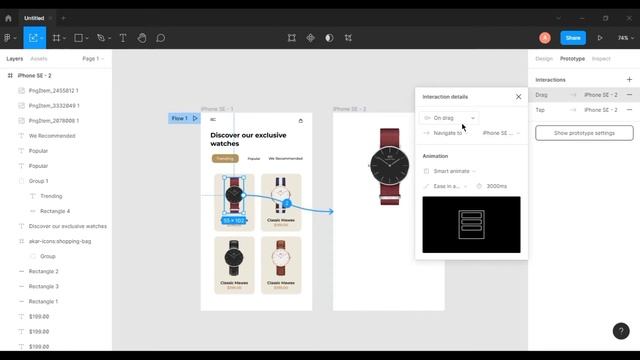Viewport: 640px width, 360px height.
Task: Select the Tap interaction row
Action: tap(584, 110)
